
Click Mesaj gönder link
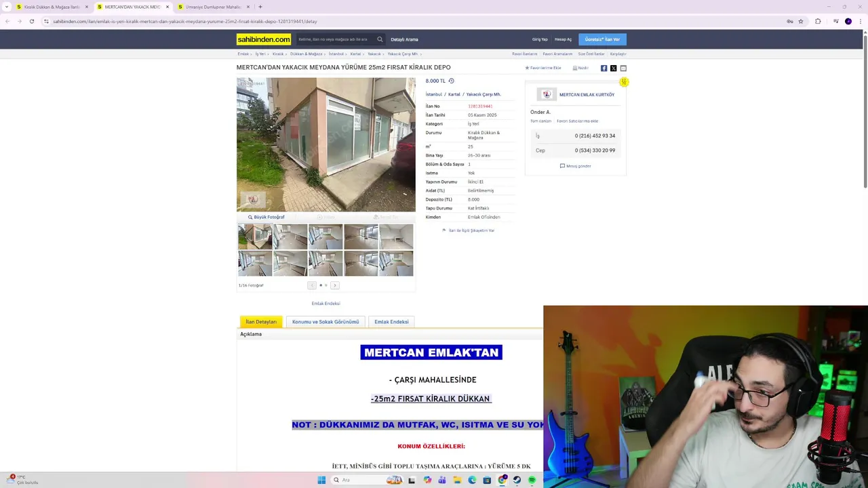coord(576,166)
